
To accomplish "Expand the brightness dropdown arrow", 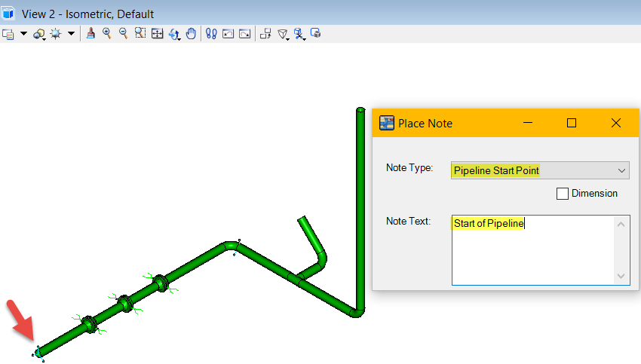I will [x=71, y=33].
